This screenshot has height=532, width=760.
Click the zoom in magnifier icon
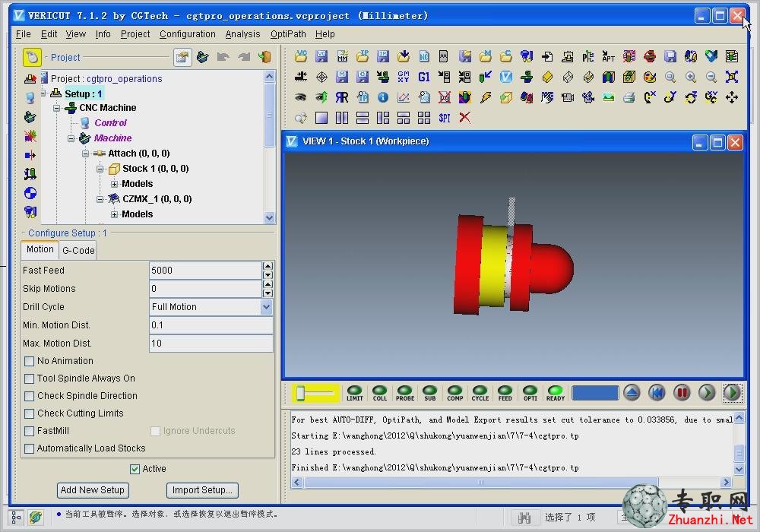point(691,77)
